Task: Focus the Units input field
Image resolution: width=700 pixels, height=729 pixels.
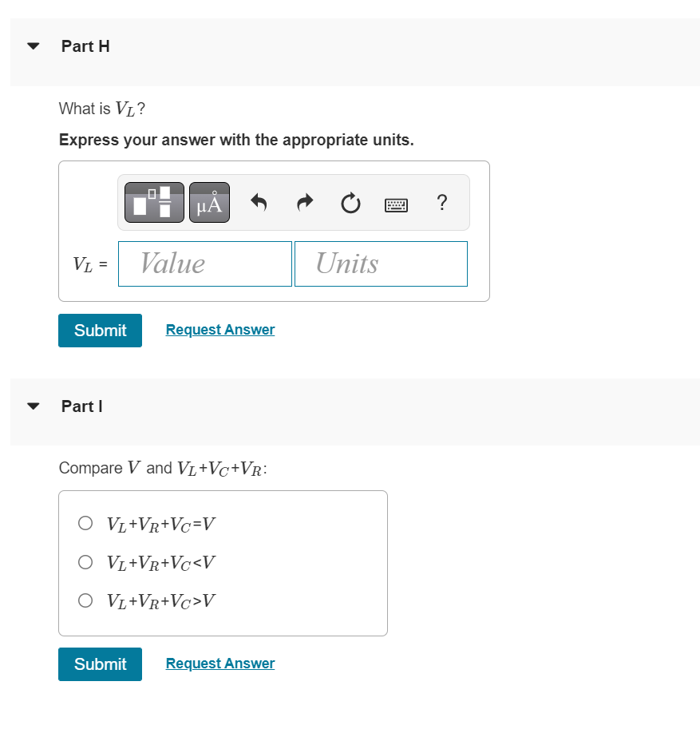Action: pyautogui.click(x=382, y=263)
